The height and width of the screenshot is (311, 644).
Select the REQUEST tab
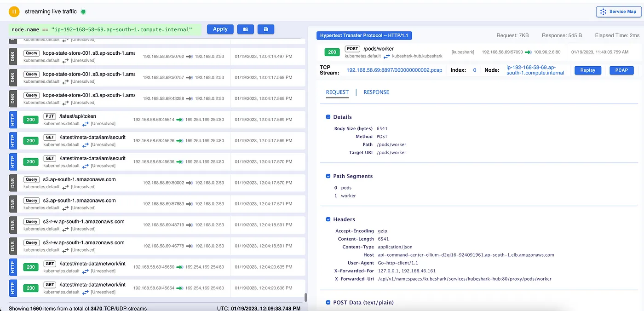pyautogui.click(x=337, y=92)
